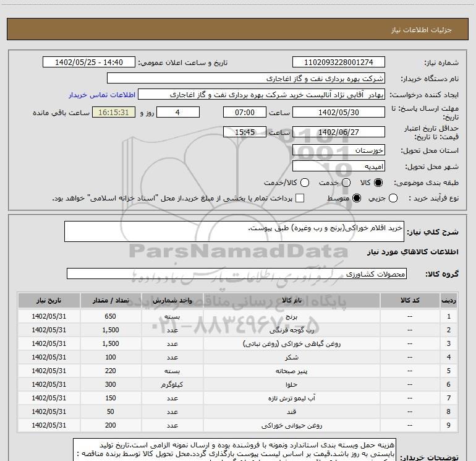Click the رب گوجه فرنگی item name
The width and height of the screenshot is (476, 461).
point(291,330)
